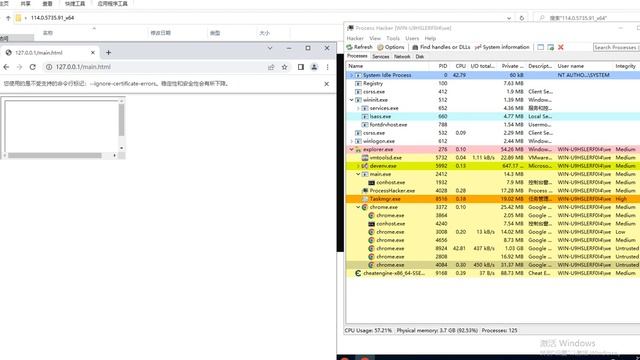Open Chrome tab search chevron
This screenshot has height=360, width=640.
pyautogui.click(x=270, y=48)
